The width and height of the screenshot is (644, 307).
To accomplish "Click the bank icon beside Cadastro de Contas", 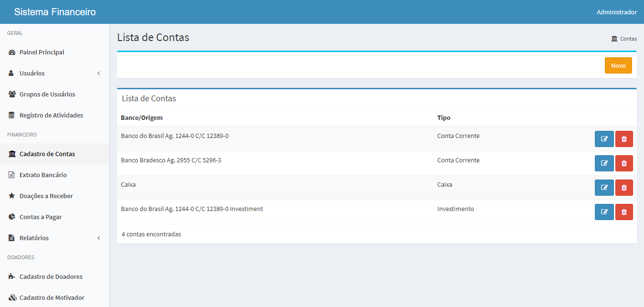I will 12,154.
